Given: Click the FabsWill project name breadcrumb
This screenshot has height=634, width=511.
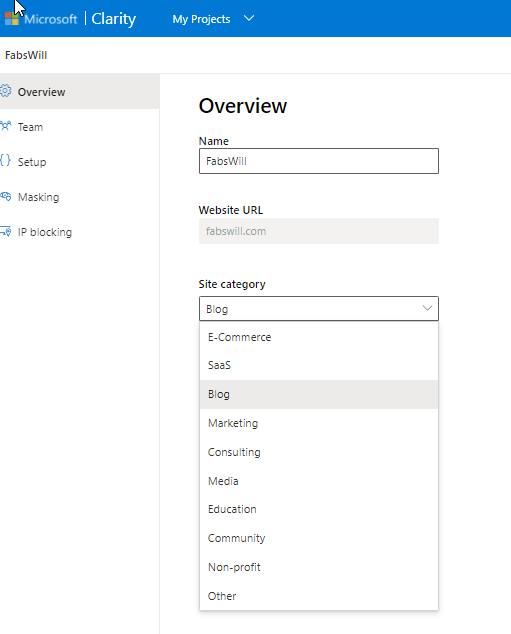Looking at the screenshot, I should tap(26, 55).
